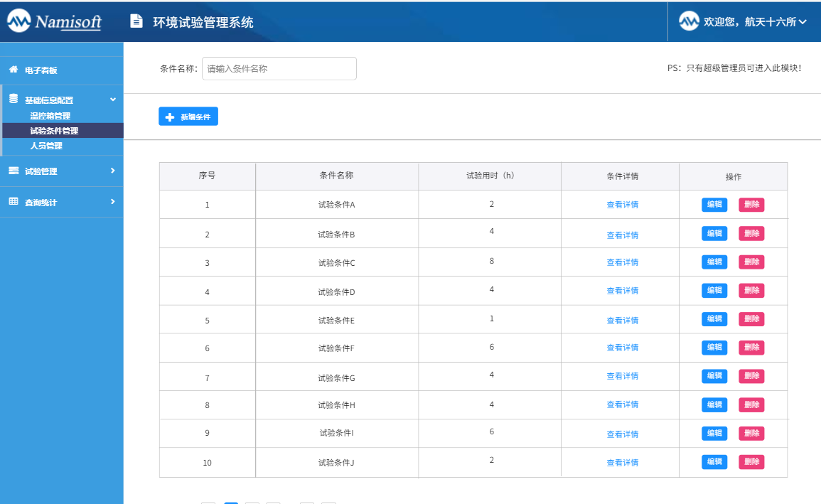Image resolution: width=821 pixels, height=504 pixels.
Task: Edit 试验条件H with 编辑 button
Action: 714,404
